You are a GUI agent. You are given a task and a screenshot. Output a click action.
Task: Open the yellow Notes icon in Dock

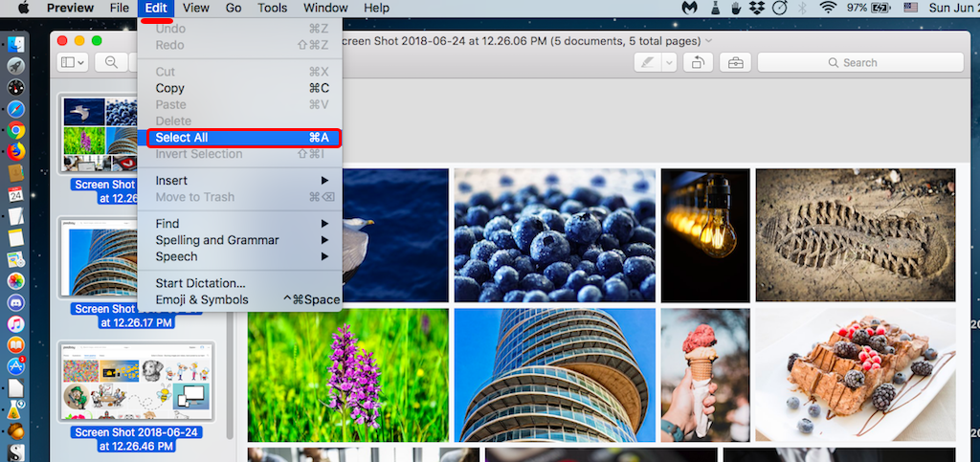click(x=16, y=238)
